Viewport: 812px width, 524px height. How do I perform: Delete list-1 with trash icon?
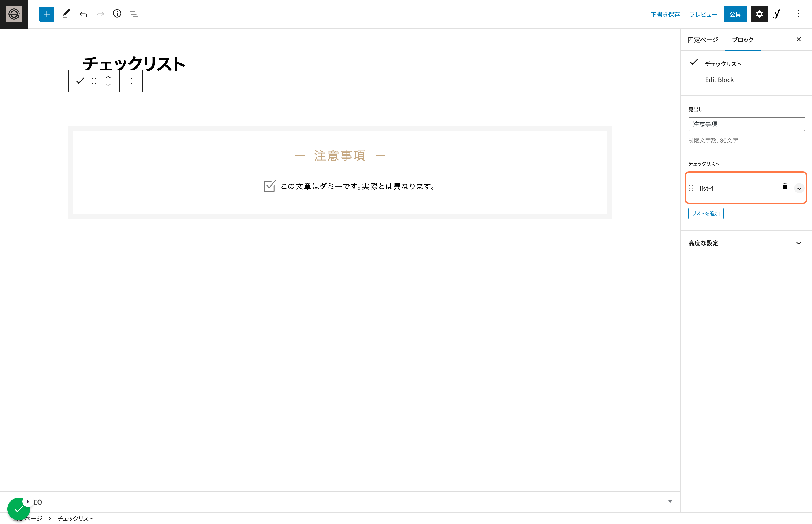[x=785, y=186]
